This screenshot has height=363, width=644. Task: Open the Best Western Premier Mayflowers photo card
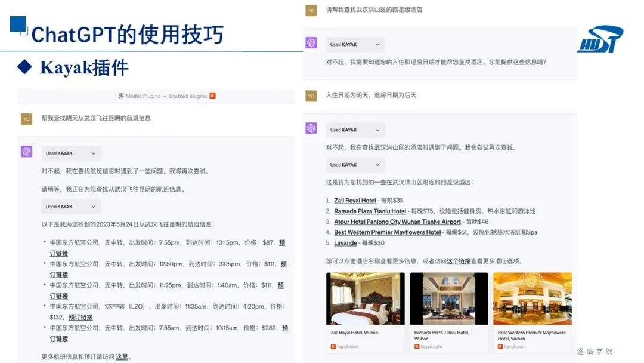pos(532,312)
